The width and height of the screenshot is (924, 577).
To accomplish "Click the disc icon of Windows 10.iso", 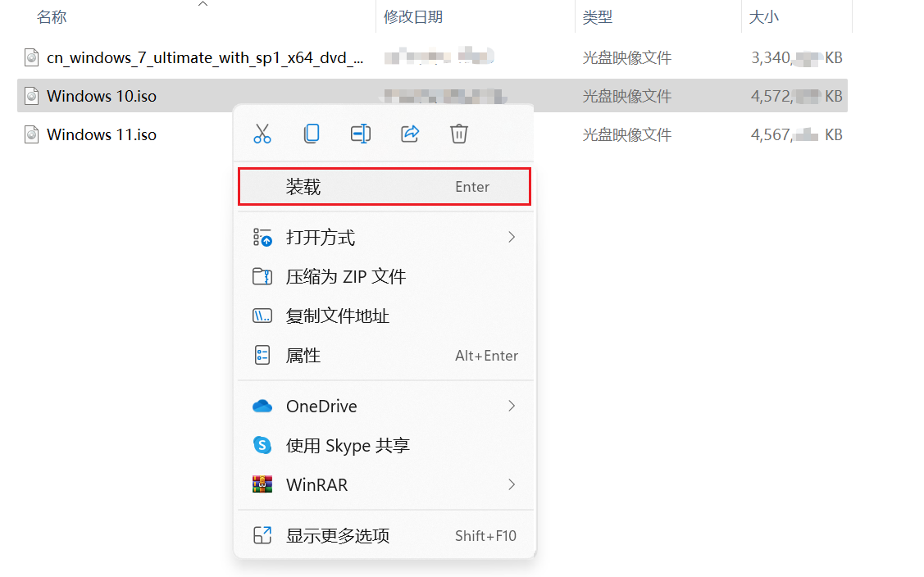I will click(32, 96).
